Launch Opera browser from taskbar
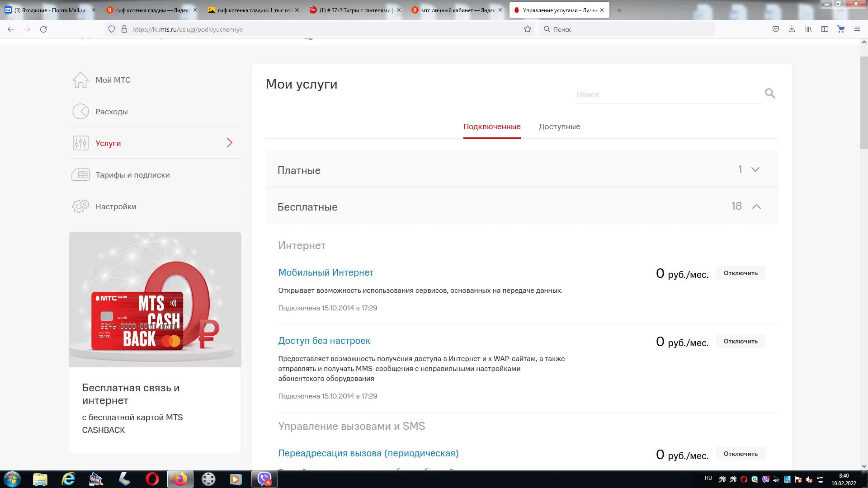Viewport: 868px width, 488px height. point(153,479)
